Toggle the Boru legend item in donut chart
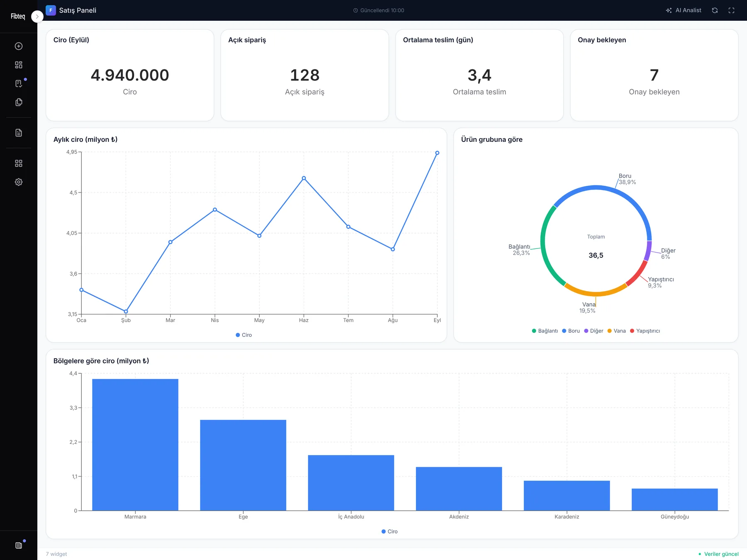747x560 pixels. click(x=571, y=331)
